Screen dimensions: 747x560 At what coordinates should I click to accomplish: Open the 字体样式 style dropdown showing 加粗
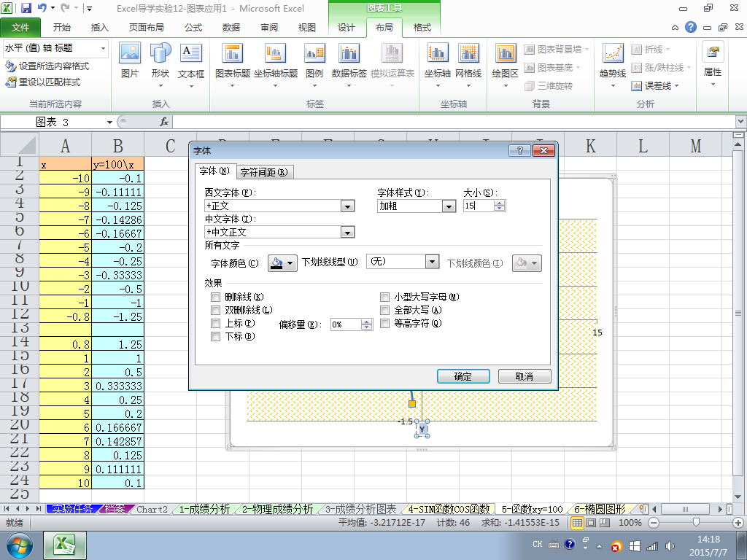click(x=449, y=206)
